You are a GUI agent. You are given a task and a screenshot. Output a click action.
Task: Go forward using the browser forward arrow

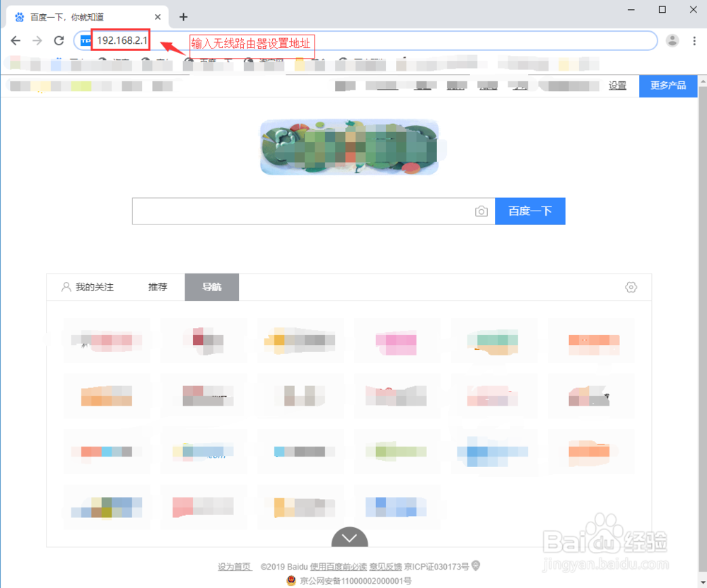37,40
